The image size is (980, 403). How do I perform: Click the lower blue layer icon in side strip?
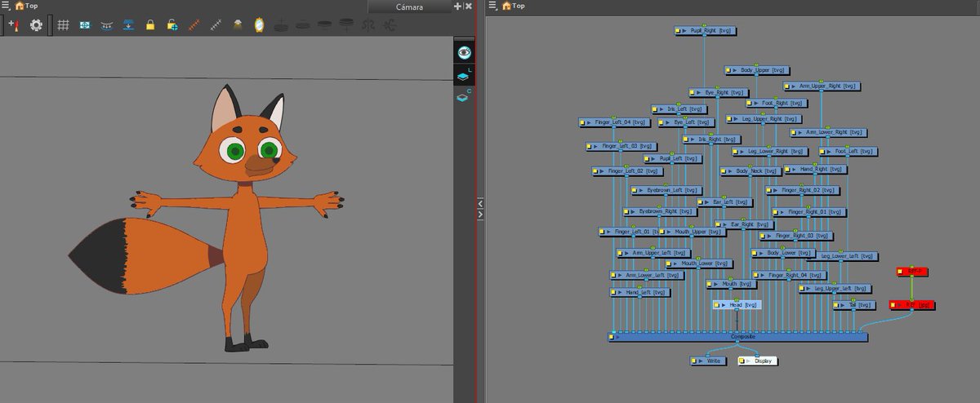click(x=463, y=97)
